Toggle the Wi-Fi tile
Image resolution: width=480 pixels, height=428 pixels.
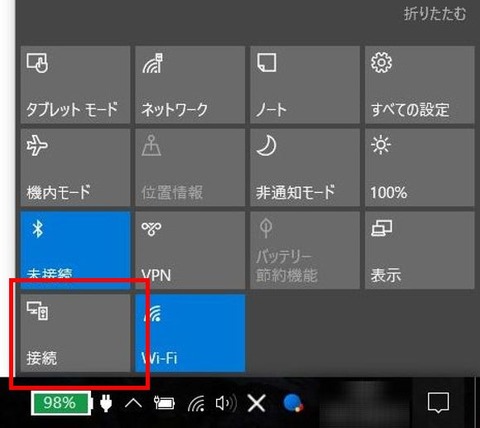(190, 333)
